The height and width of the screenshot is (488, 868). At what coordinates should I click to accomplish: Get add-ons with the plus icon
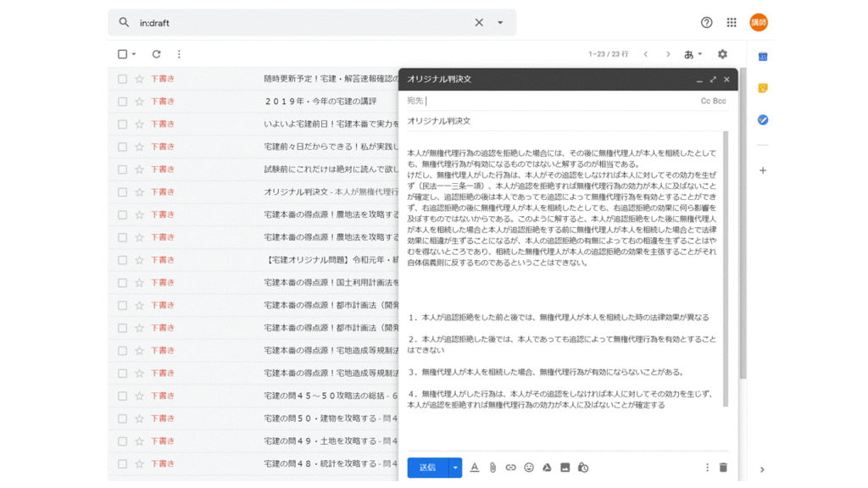[763, 170]
